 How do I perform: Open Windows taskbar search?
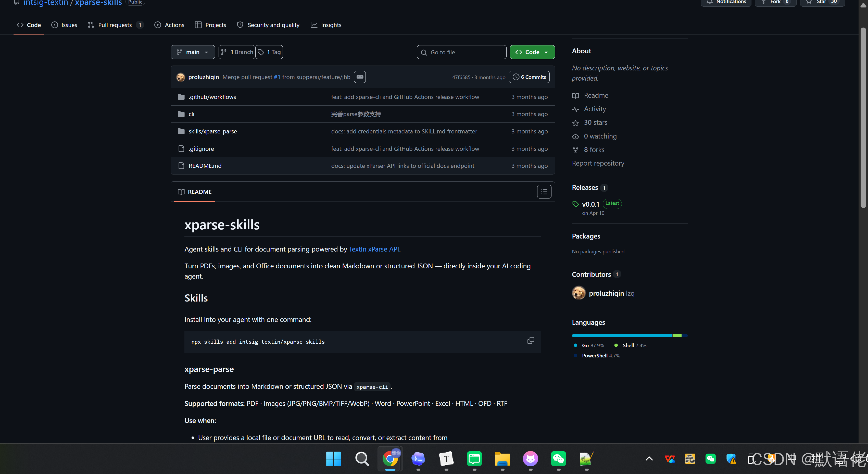(362, 459)
